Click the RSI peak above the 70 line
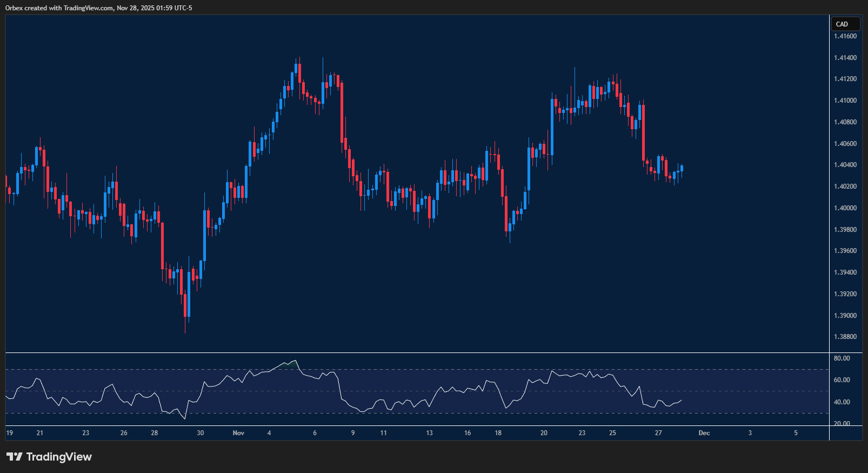This screenshot has height=473, width=868. click(295, 361)
